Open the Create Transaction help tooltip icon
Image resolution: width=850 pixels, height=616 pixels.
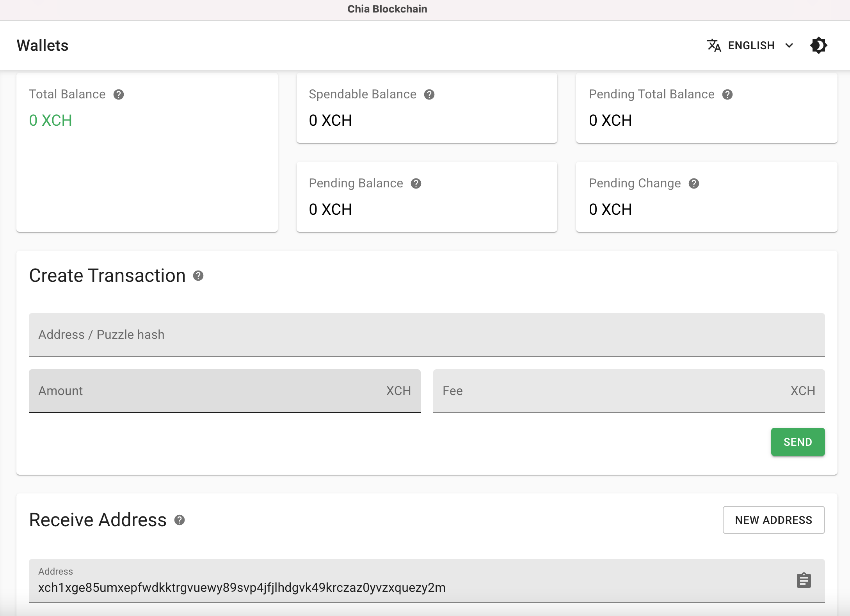[198, 276]
